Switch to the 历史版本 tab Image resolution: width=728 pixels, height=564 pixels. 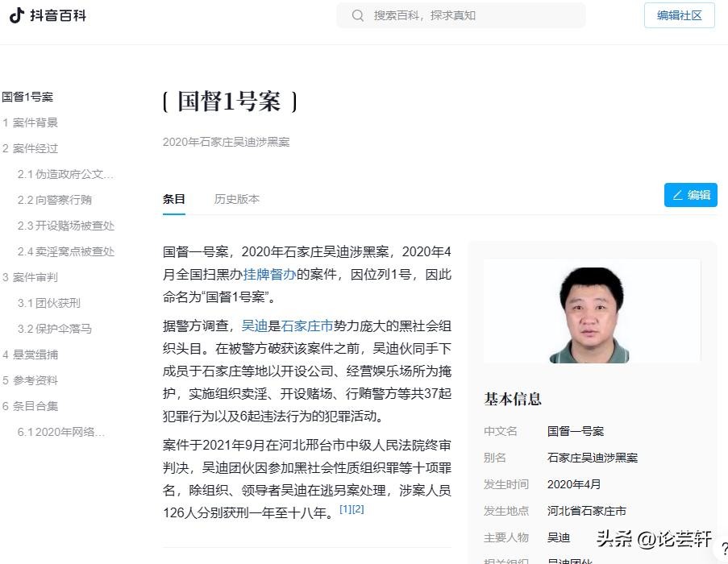236,199
